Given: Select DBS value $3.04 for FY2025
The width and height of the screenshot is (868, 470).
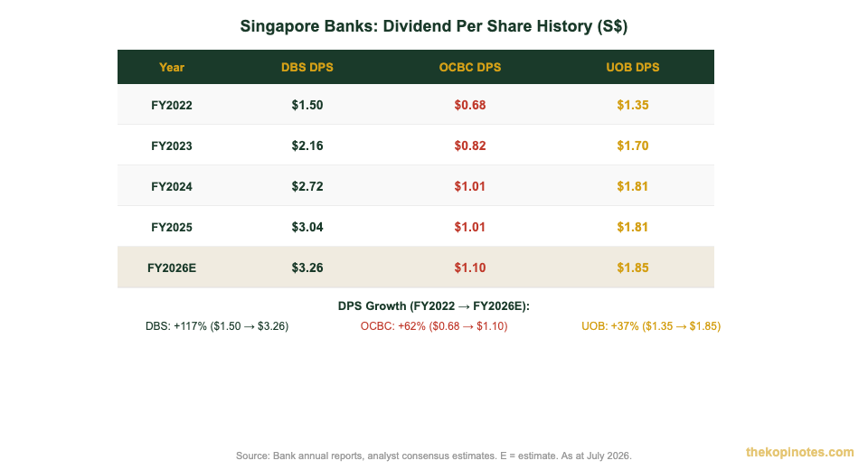Looking at the screenshot, I should 307,227.
